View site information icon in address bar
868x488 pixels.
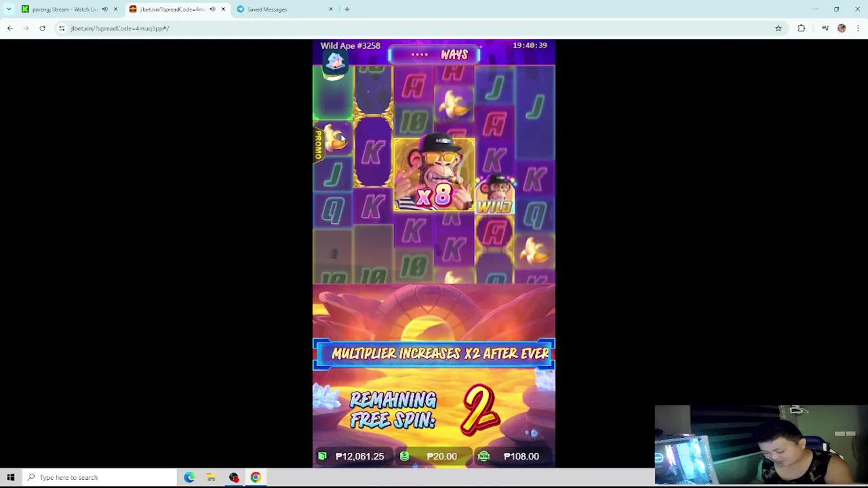point(62,28)
